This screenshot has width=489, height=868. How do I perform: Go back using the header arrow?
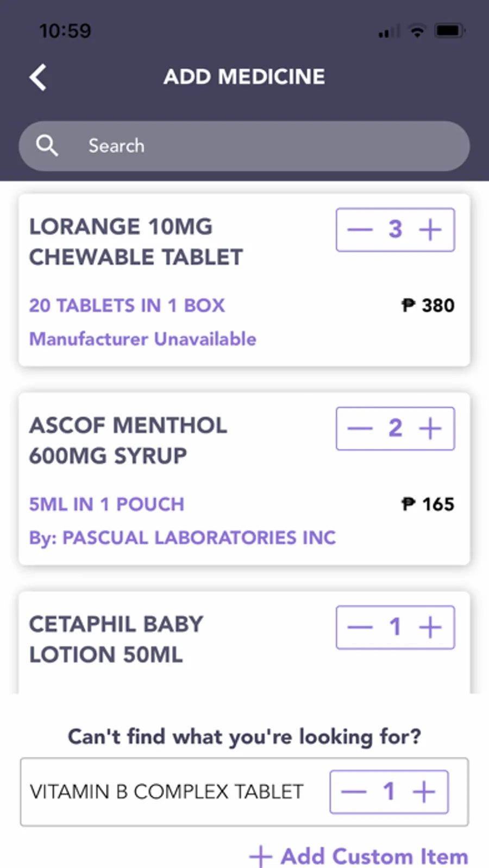click(x=38, y=77)
